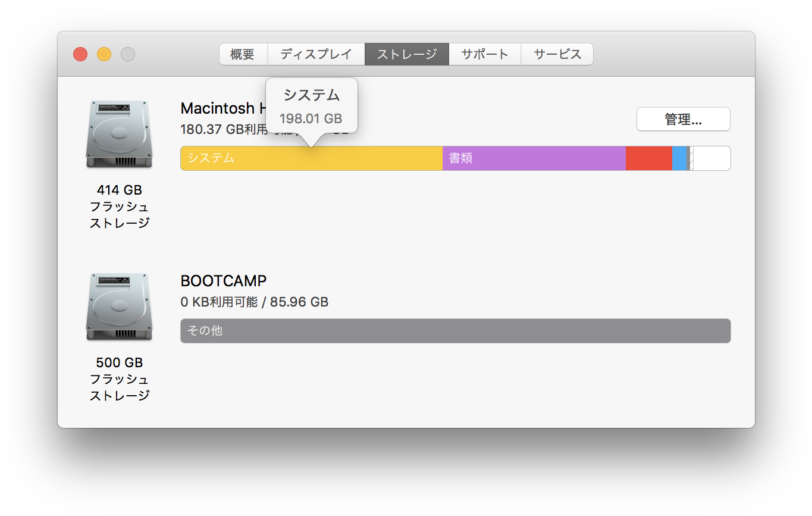Click the BOOTCAMP volume name text
This screenshot has width=812, height=516.
[x=223, y=281]
